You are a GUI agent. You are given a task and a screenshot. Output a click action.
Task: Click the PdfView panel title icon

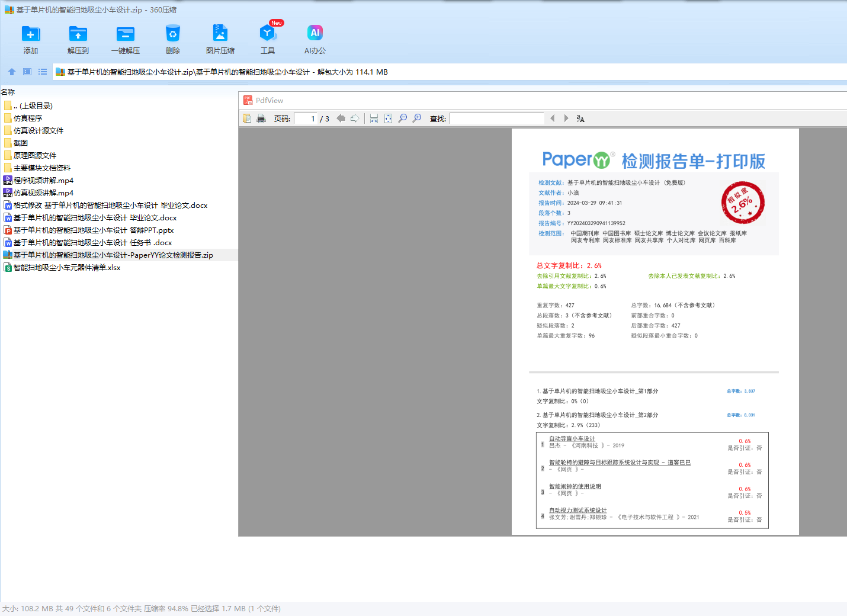[x=248, y=100]
